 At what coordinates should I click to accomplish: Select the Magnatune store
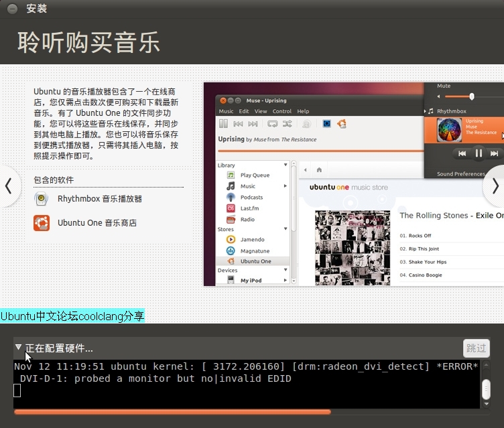click(x=255, y=251)
